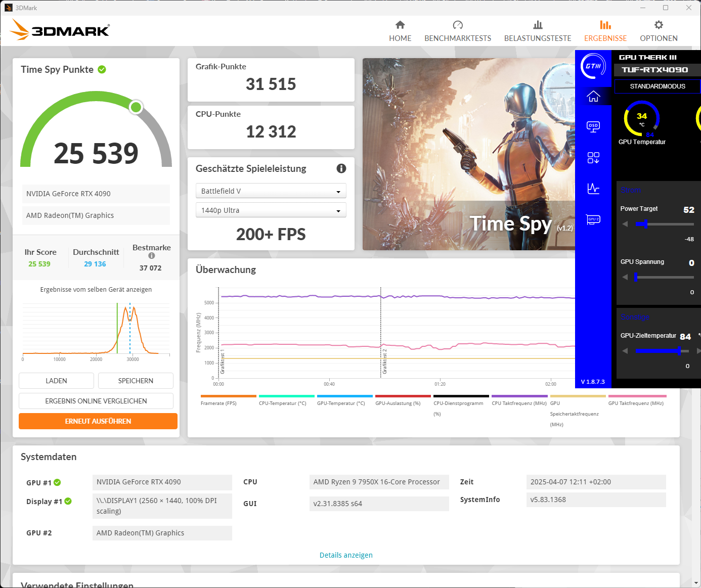Toggle the CPU-Dienstprogramm (%) legend item

(461, 406)
